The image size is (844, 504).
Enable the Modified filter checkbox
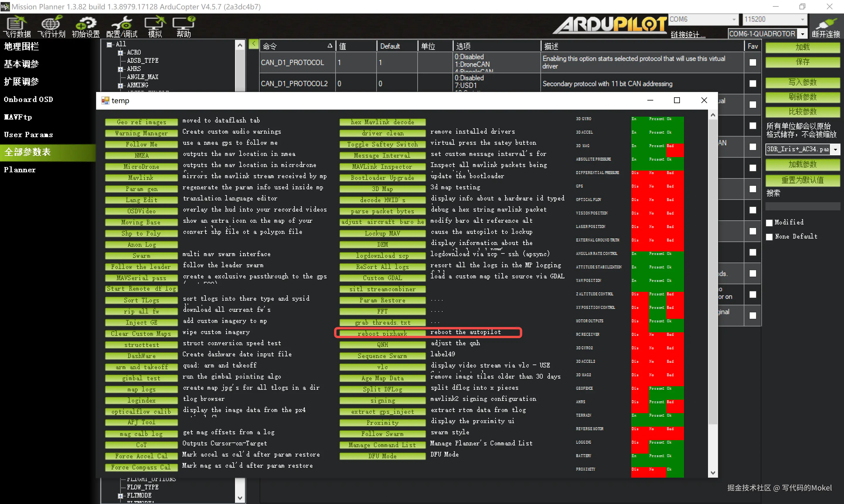point(770,223)
